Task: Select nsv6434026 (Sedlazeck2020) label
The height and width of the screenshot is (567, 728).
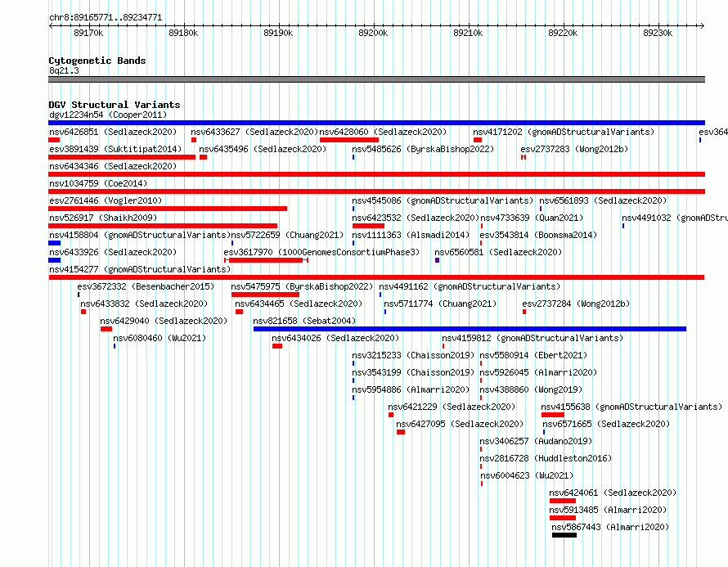Action: (335, 338)
